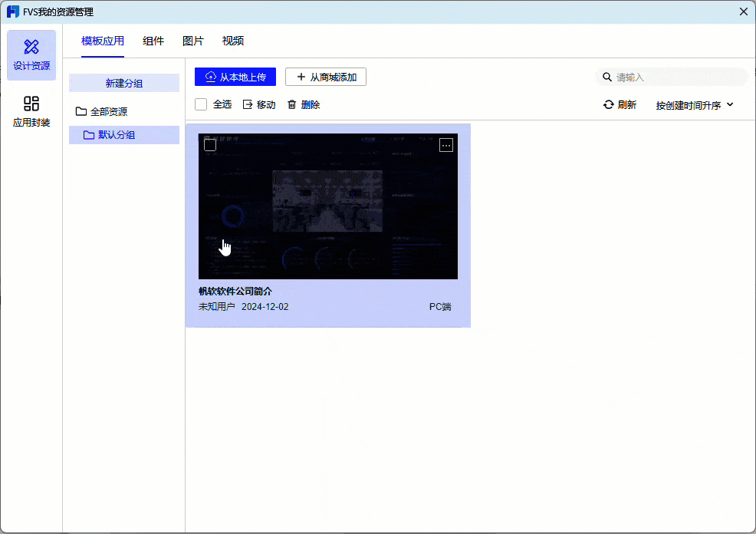The height and width of the screenshot is (534, 756).
Task: Open the thumbnail's more options (...) menu
Action: click(446, 144)
